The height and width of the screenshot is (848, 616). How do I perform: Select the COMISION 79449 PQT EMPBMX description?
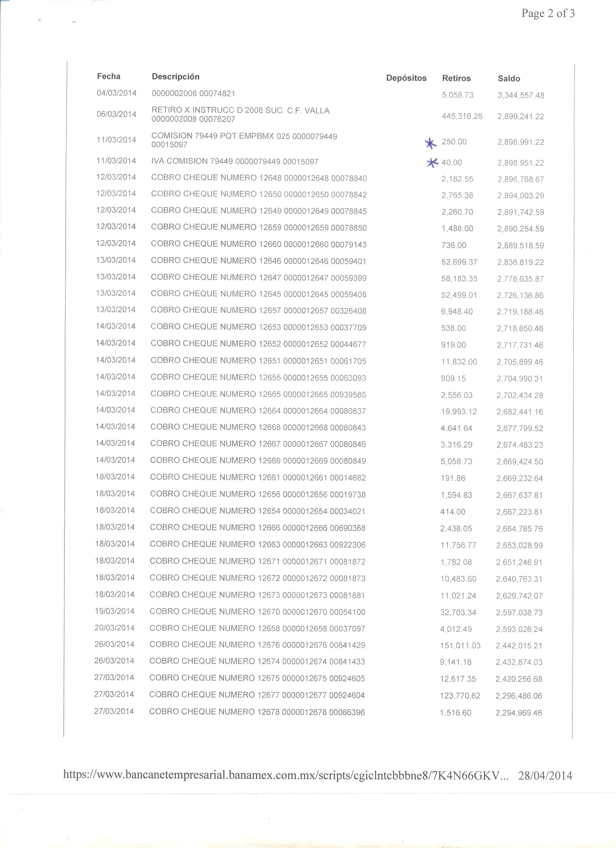coord(244,140)
